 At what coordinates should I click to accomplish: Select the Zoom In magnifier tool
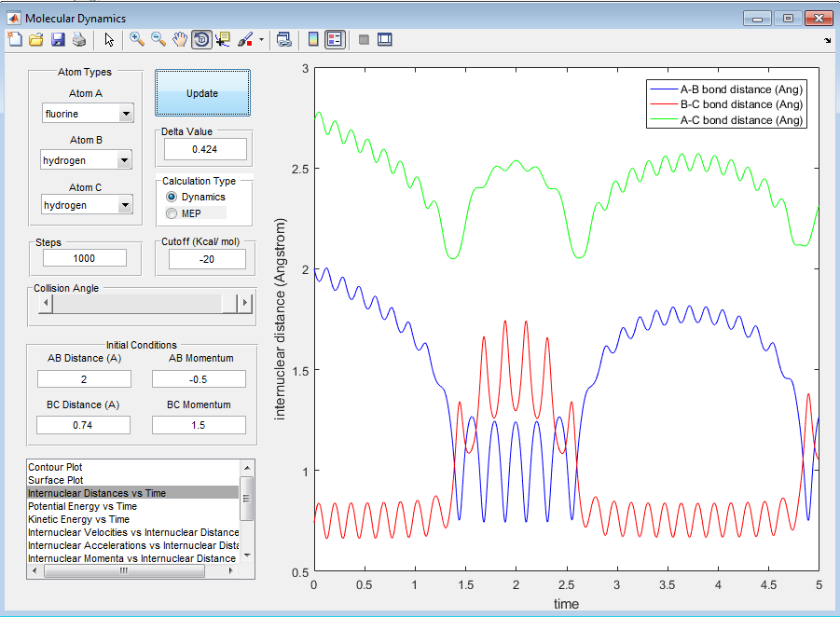click(137, 39)
